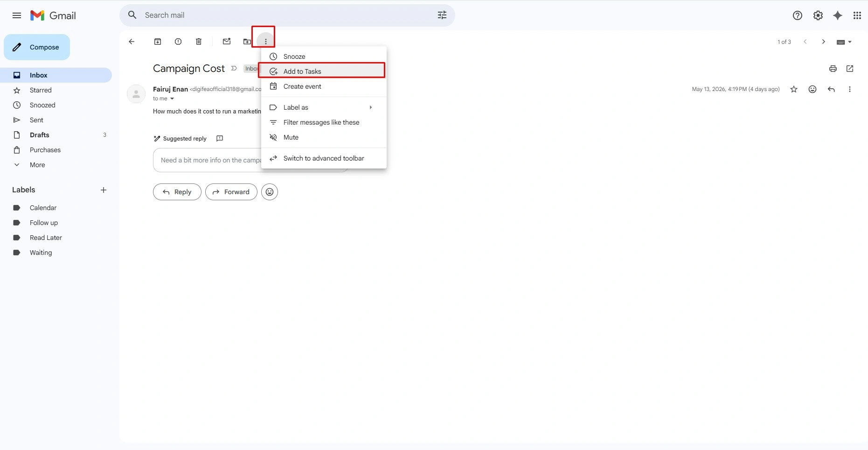Report this email as spam
Screen dimensions: 868x450
coord(178,42)
